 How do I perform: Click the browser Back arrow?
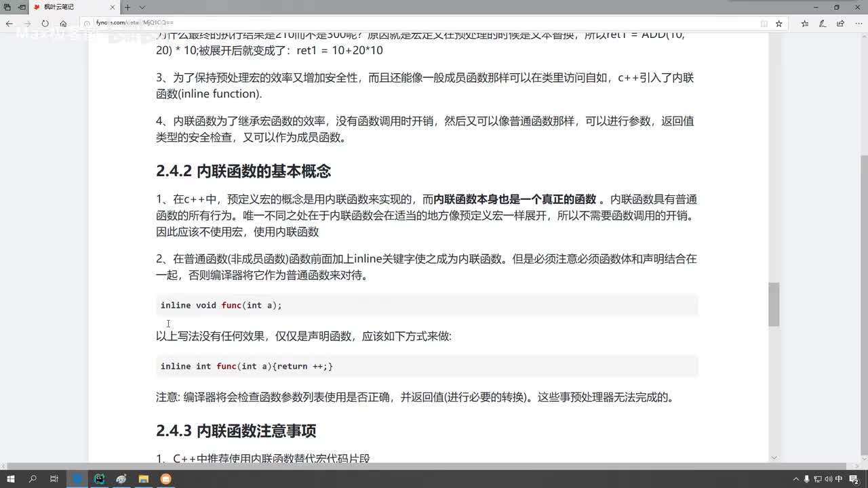click(x=9, y=23)
